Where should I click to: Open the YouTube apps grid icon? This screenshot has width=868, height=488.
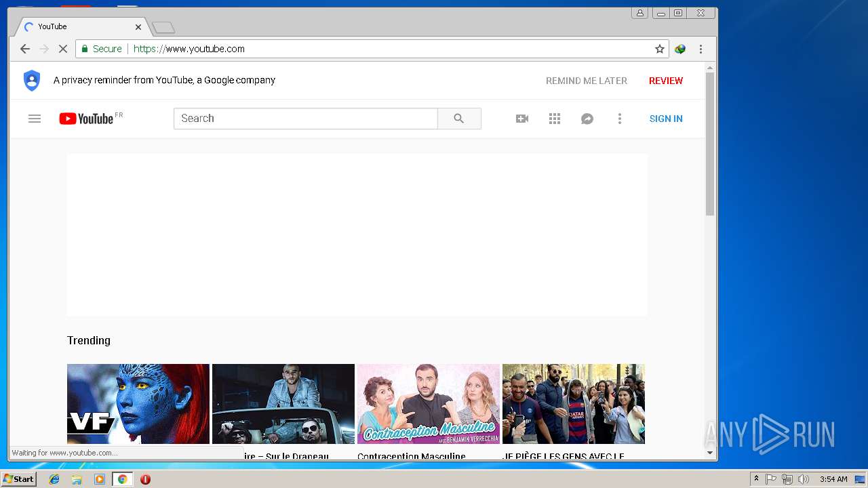coord(555,119)
